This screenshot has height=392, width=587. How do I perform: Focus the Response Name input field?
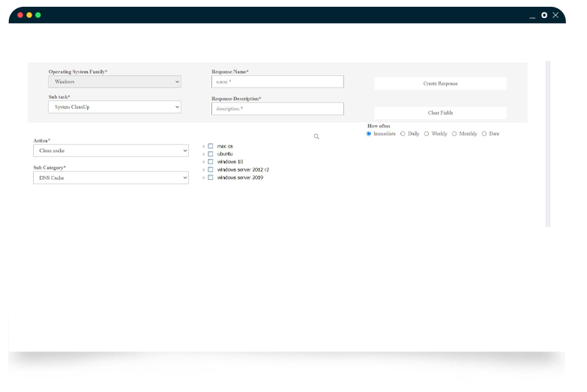pyautogui.click(x=277, y=82)
